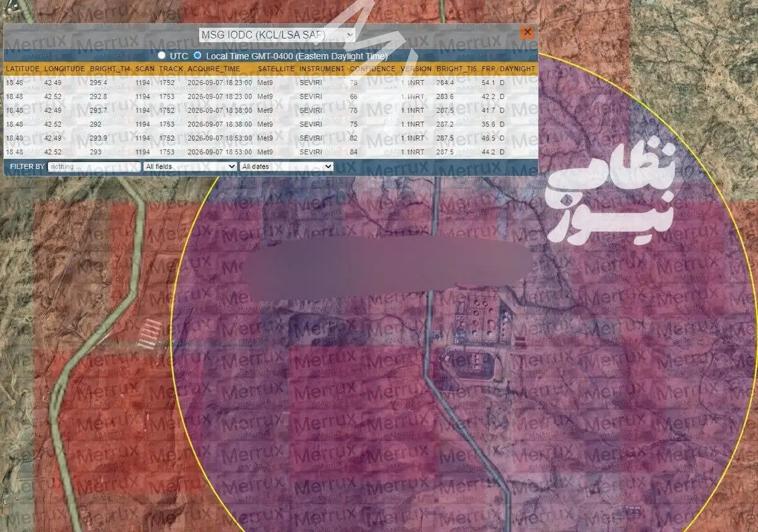
Task: Click the confidence value 75
Action: click(x=354, y=124)
